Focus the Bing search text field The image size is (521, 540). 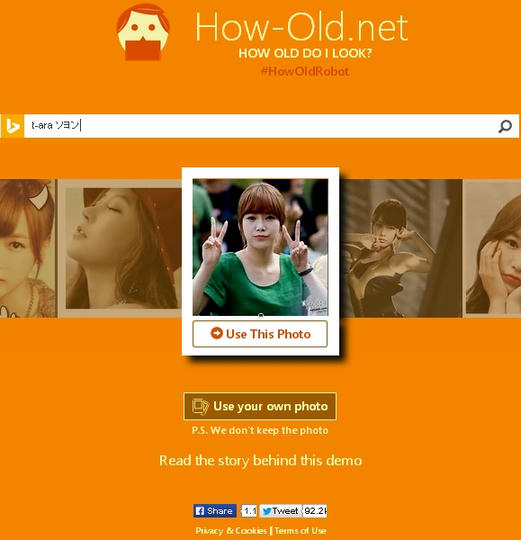(260, 126)
